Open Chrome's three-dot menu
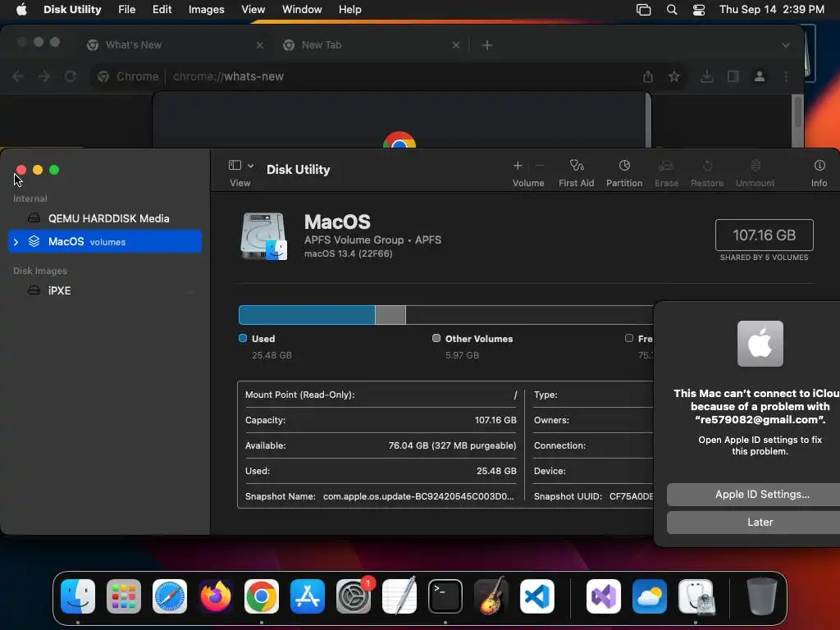 [786, 76]
